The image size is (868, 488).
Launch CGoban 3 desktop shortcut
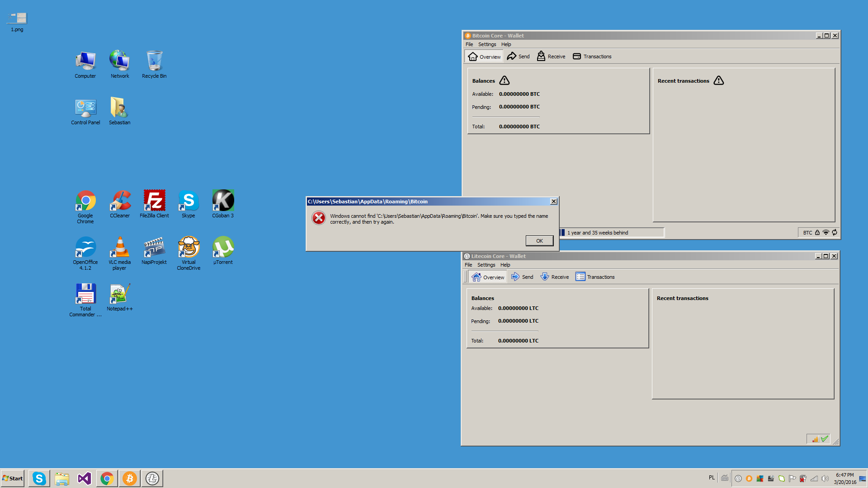click(x=223, y=204)
